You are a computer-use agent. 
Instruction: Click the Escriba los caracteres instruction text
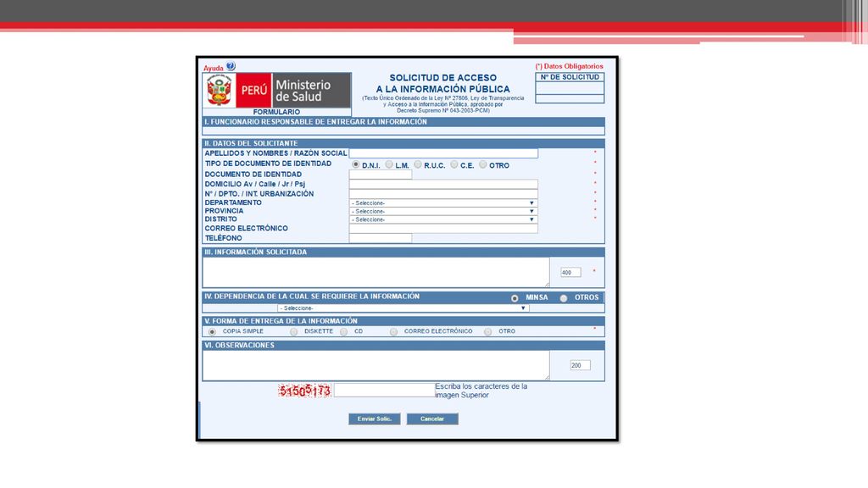point(481,391)
